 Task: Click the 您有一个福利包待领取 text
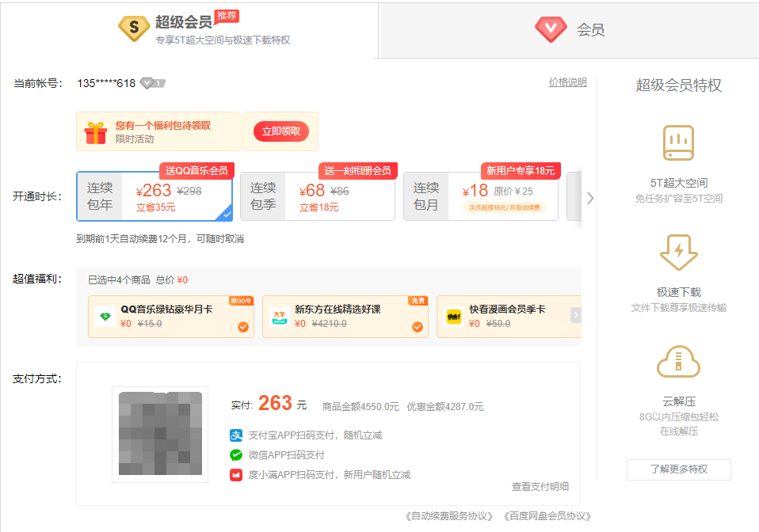(163, 126)
